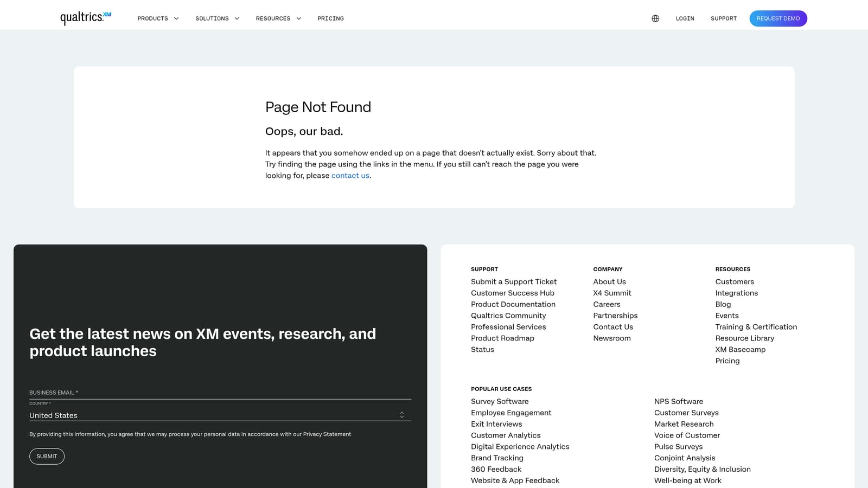Click the Business Email input field
Viewport: 868px width, 488px height.
[x=220, y=393]
